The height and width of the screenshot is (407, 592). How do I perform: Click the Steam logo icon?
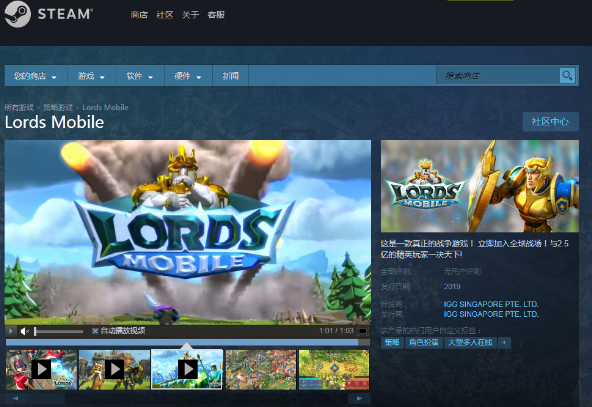pyautogui.click(x=17, y=14)
